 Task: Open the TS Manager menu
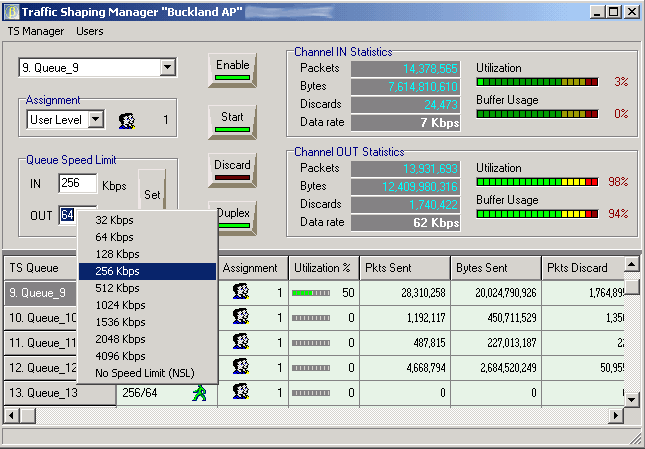(36, 31)
